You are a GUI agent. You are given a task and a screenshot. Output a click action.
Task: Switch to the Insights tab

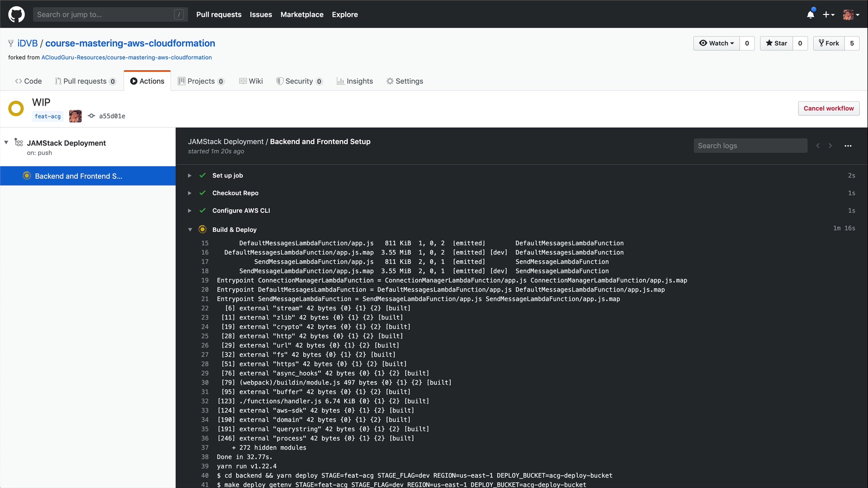355,81
